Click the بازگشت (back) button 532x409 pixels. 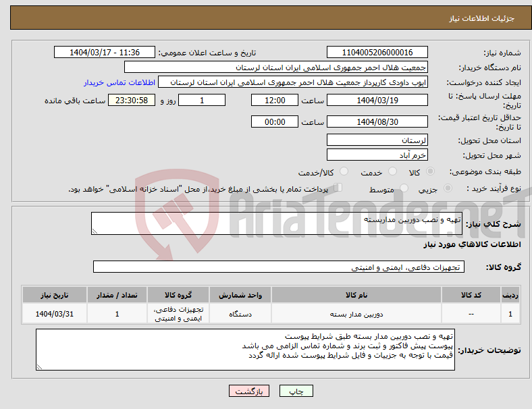click(x=248, y=391)
